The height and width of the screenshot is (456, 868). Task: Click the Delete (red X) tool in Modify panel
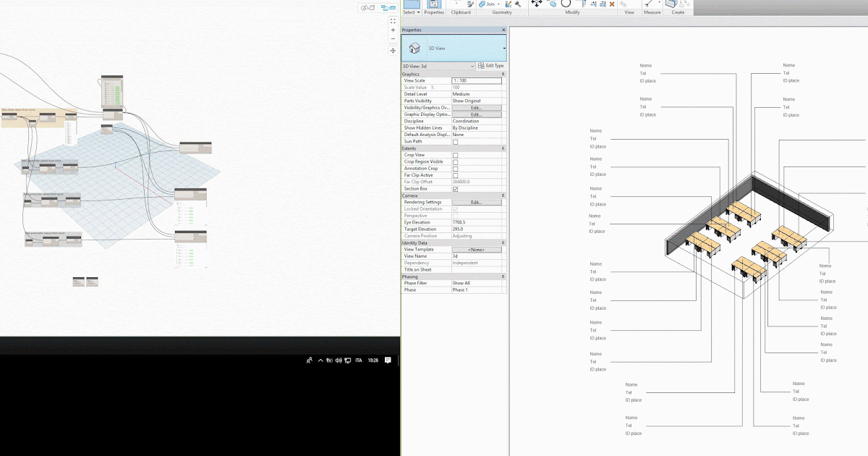click(x=613, y=4)
